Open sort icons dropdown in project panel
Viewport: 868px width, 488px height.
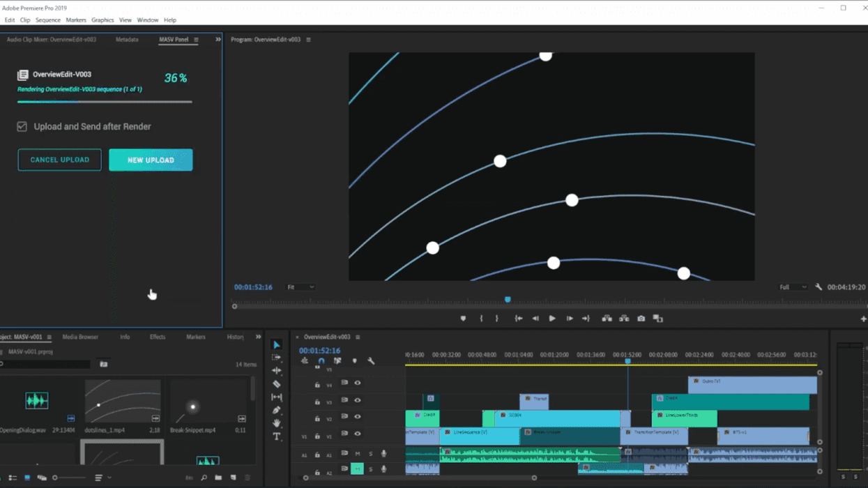coord(102,478)
